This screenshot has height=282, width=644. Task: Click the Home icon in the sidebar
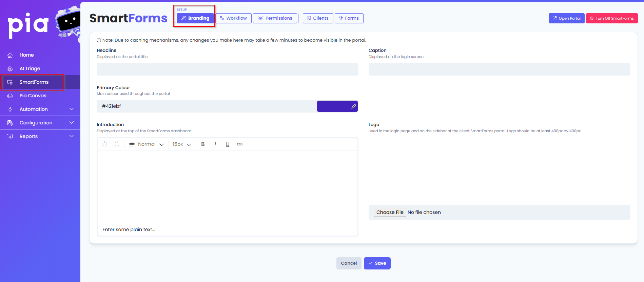click(x=10, y=55)
